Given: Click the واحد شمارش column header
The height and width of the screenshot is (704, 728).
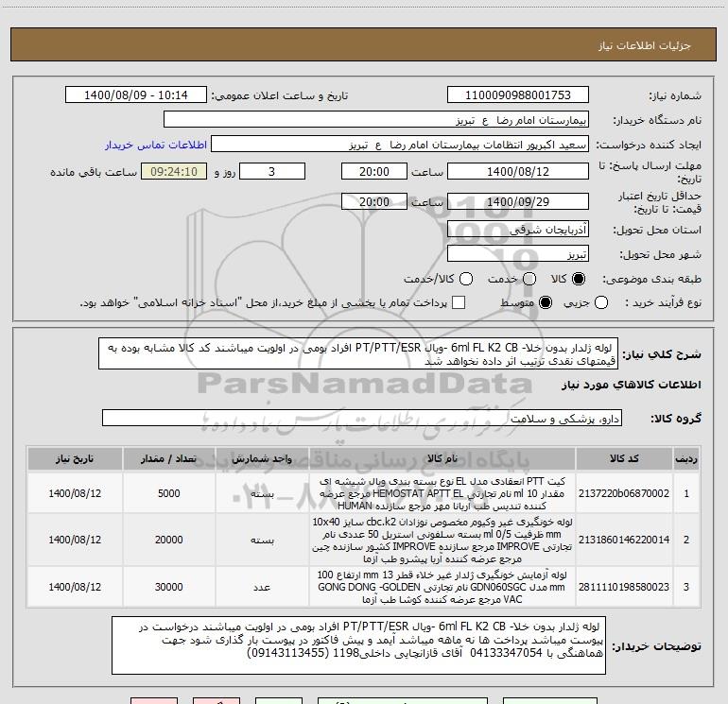Looking at the screenshot, I should (262, 458).
